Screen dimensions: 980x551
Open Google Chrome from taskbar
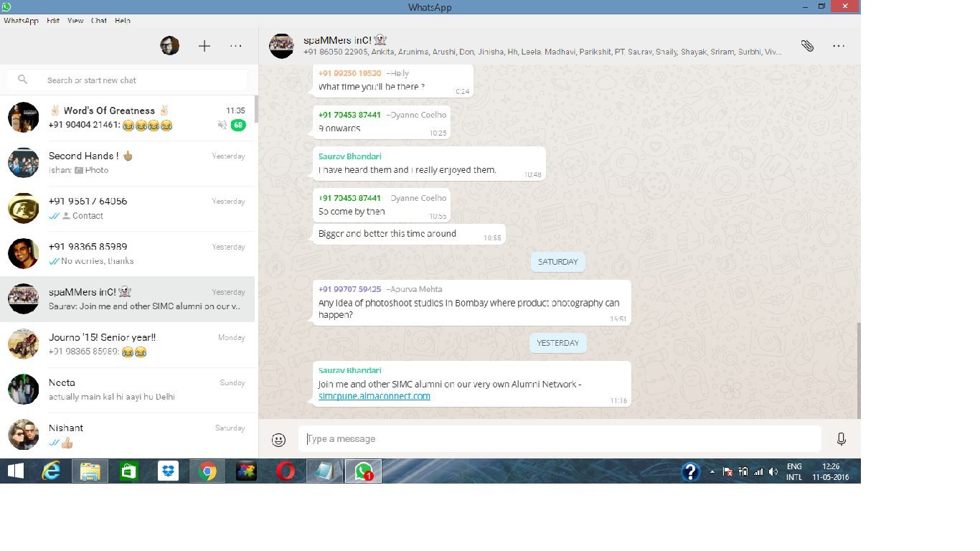pyautogui.click(x=207, y=471)
